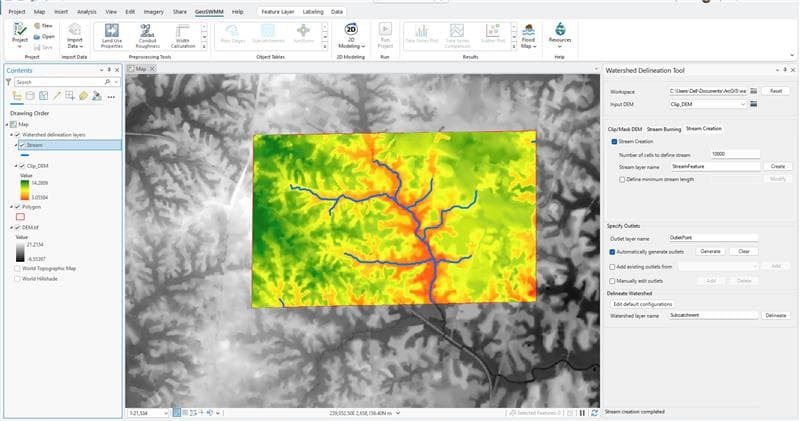Open the Width Calculation tool

coord(183,36)
